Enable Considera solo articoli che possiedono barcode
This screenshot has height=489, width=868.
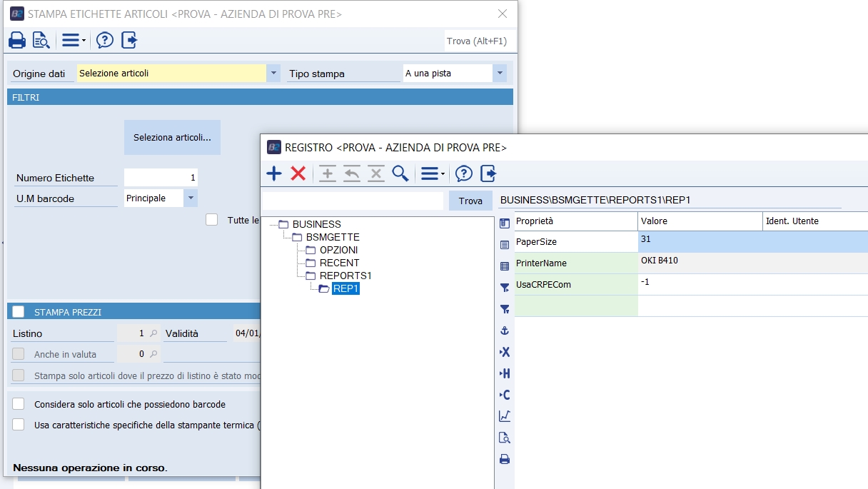tap(19, 404)
